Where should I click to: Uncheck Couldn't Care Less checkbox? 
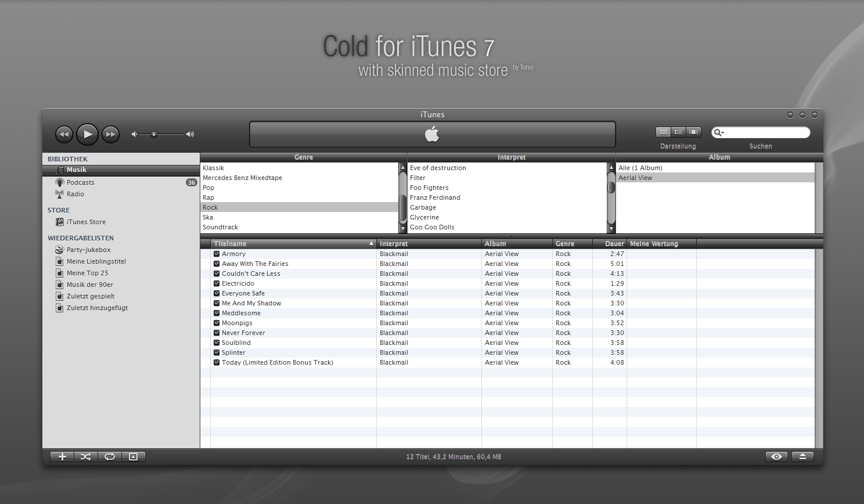(217, 273)
